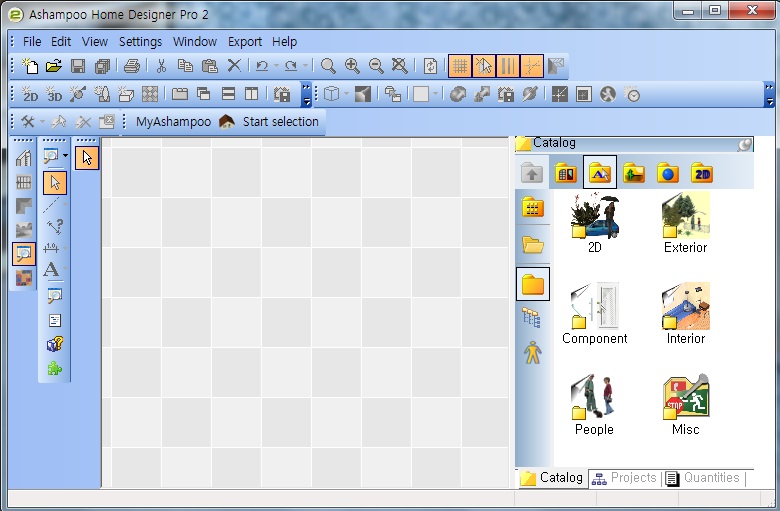Open the Window menu
Image resolution: width=780 pixels, height=511 pixels.
pos(195,42)
